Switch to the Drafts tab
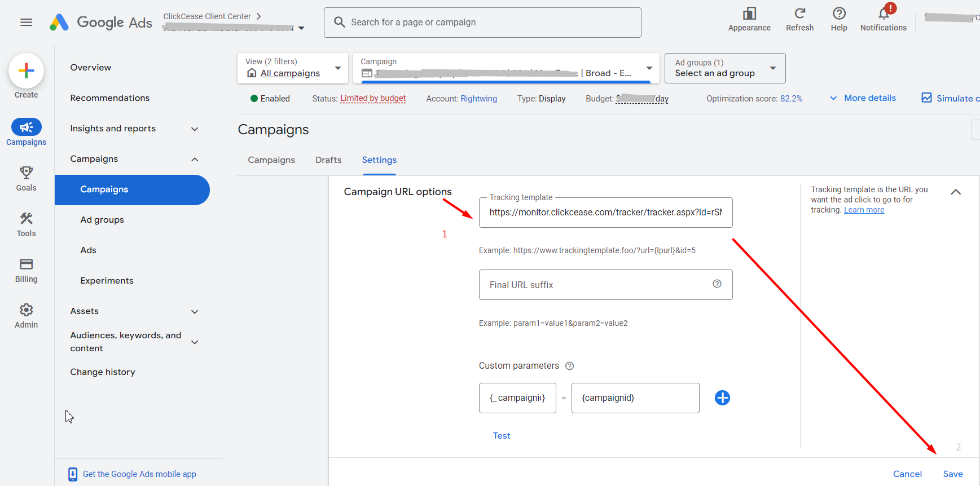This screenshot has height=486, width=980. (x=328, y=160)
